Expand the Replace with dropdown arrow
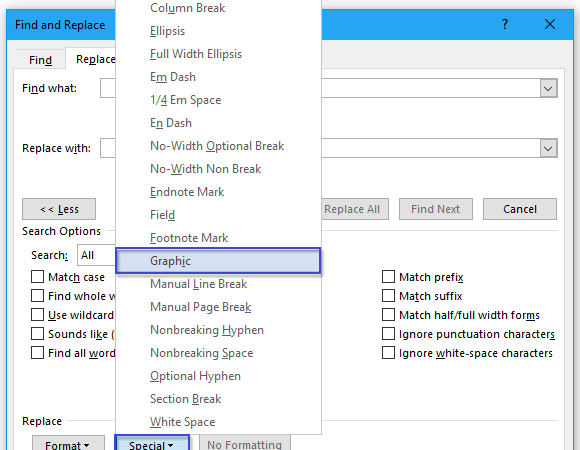The width and height of the screenshot is (580, 450). click(x=548, y=148)
